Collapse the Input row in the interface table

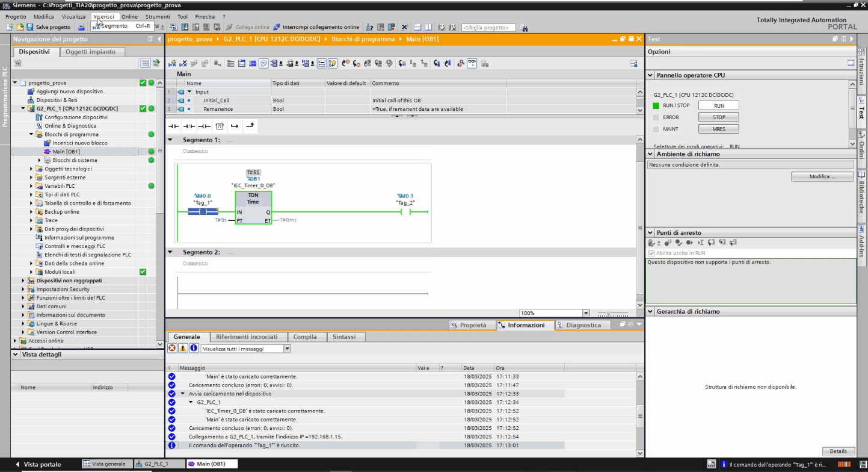189,92
